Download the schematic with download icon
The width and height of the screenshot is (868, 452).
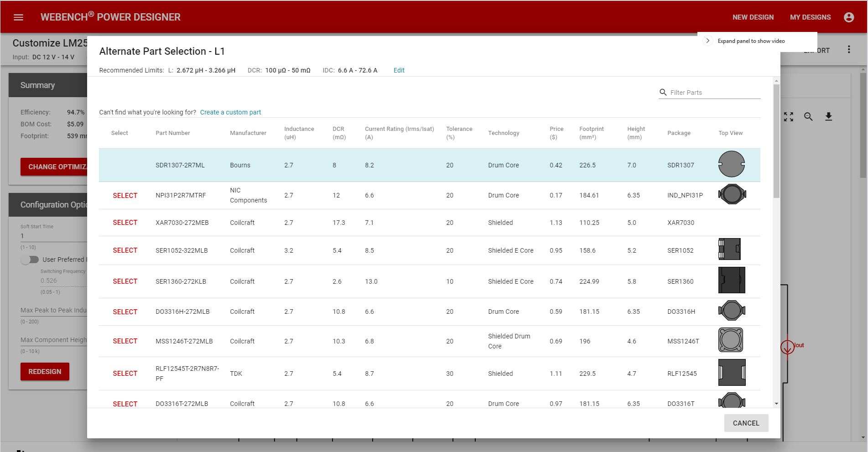(828, 117)
